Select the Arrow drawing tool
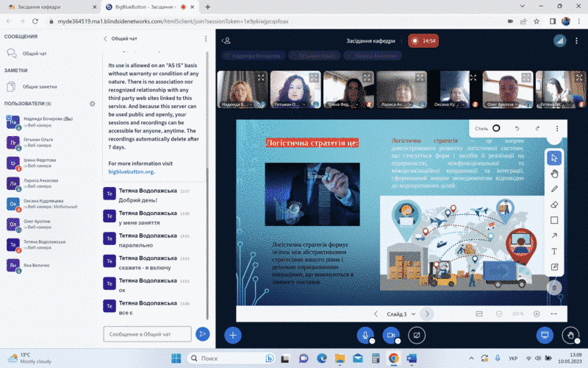 (x=555, y=236)
